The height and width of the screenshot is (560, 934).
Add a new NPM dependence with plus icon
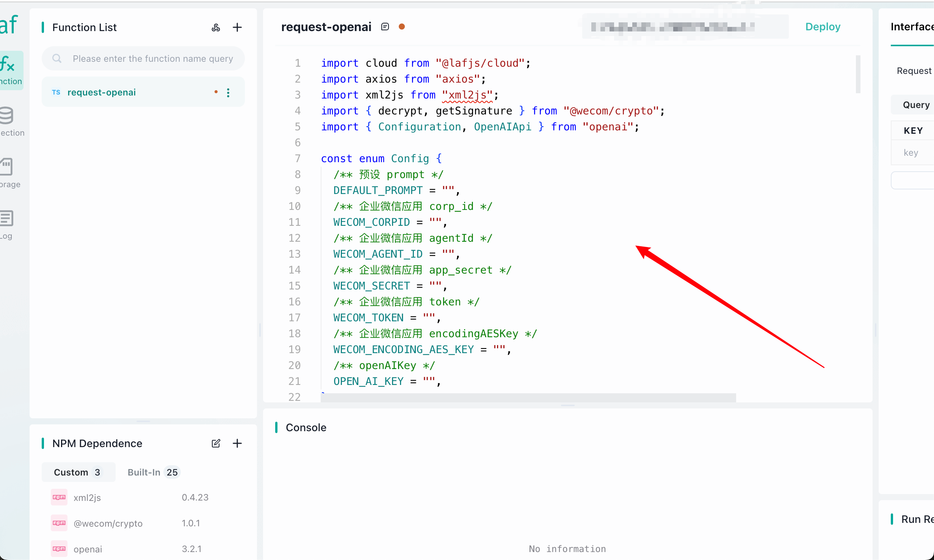[237, 443]
